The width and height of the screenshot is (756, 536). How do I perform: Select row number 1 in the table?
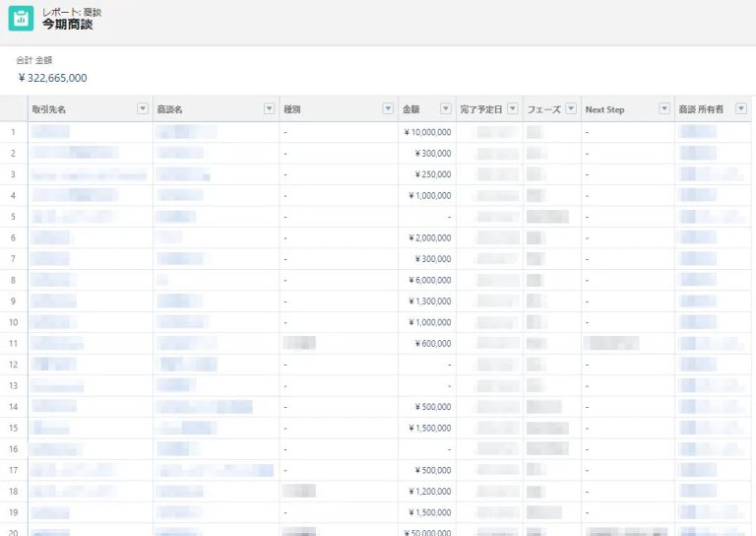click(14, 132)
